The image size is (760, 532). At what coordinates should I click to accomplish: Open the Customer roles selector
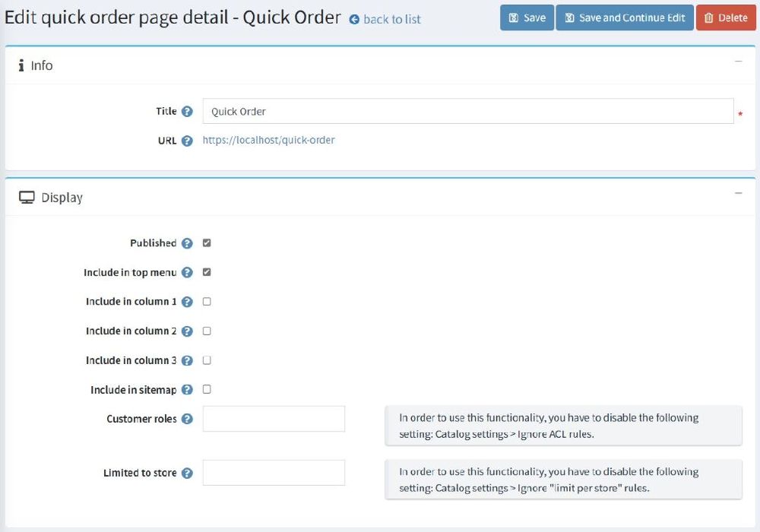click(x=274, y=419)
